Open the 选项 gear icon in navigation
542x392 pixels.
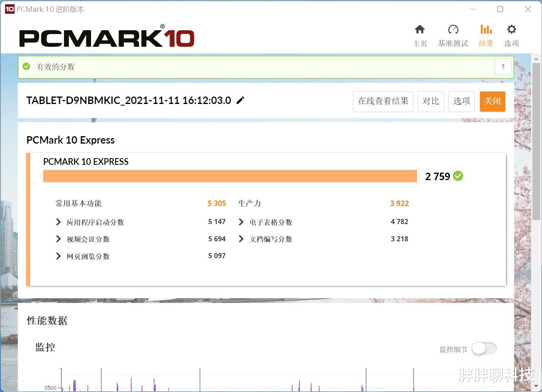click(511, 29)
